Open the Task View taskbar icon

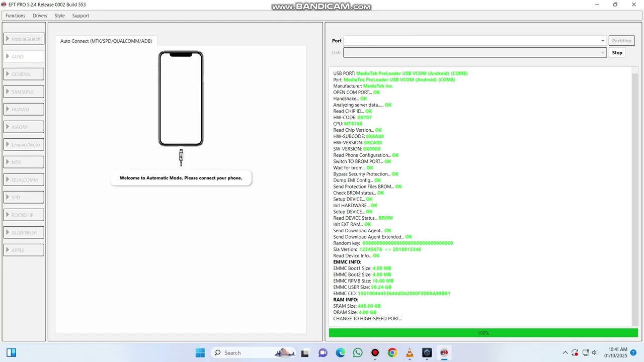tap(305, 353)
